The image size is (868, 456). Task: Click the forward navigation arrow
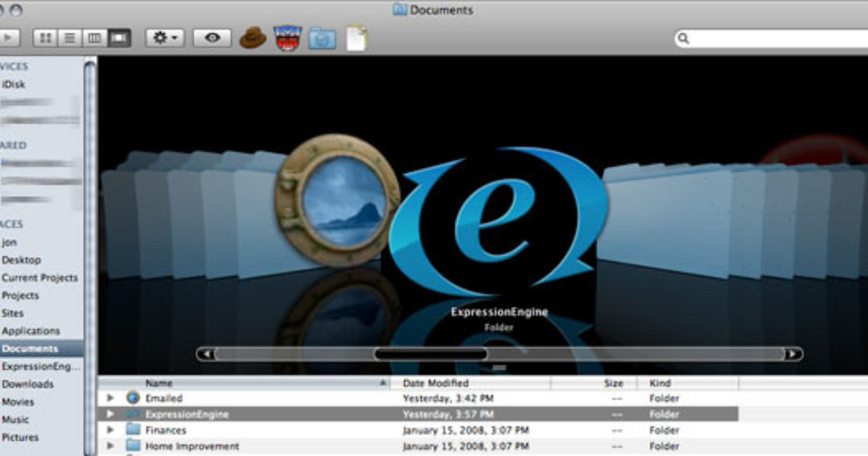click(8, 38)
